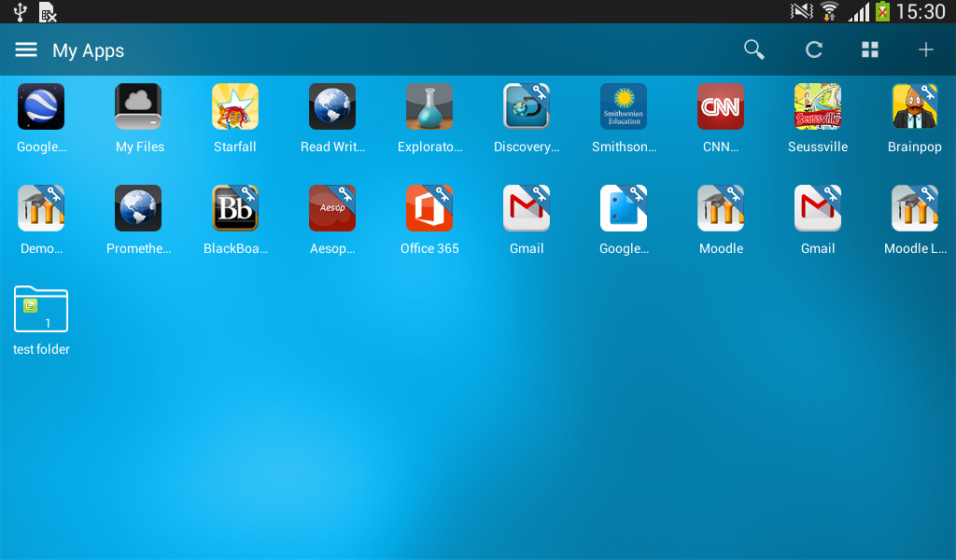Tap the SD card error notification icon

click(48, 12)
